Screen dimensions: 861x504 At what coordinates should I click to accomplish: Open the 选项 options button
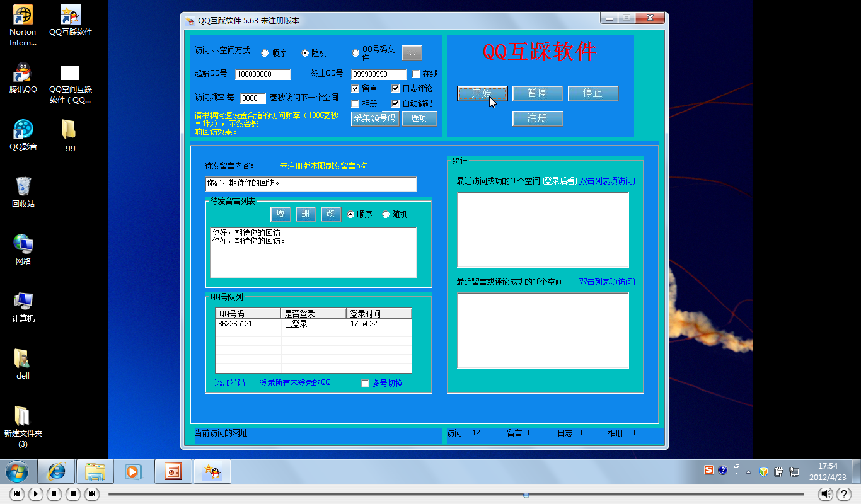(419, 118)
